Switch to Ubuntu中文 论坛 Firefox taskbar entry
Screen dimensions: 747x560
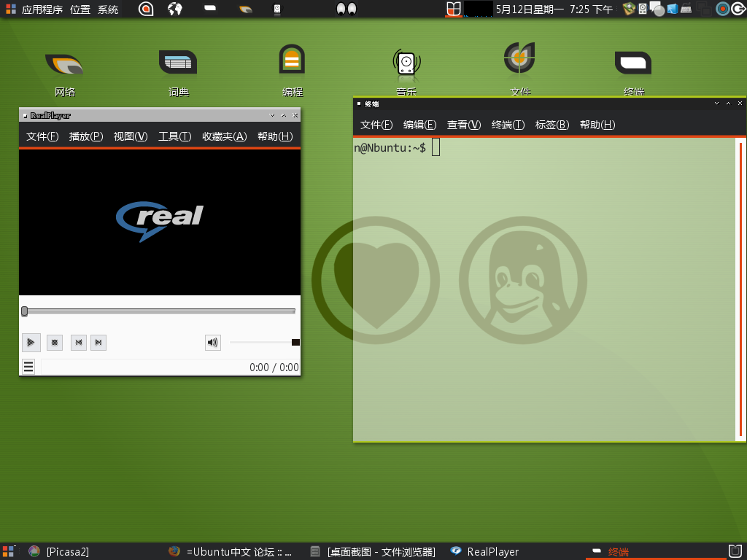[230, 551]
